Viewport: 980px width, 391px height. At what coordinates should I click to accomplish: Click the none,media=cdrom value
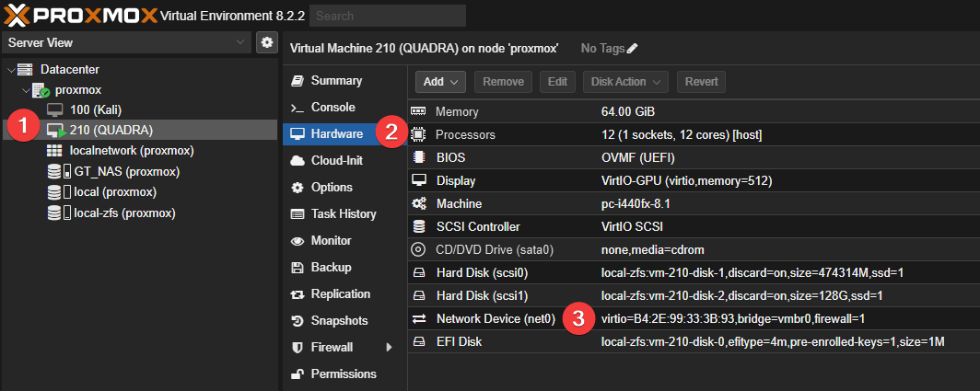[652, 250]
